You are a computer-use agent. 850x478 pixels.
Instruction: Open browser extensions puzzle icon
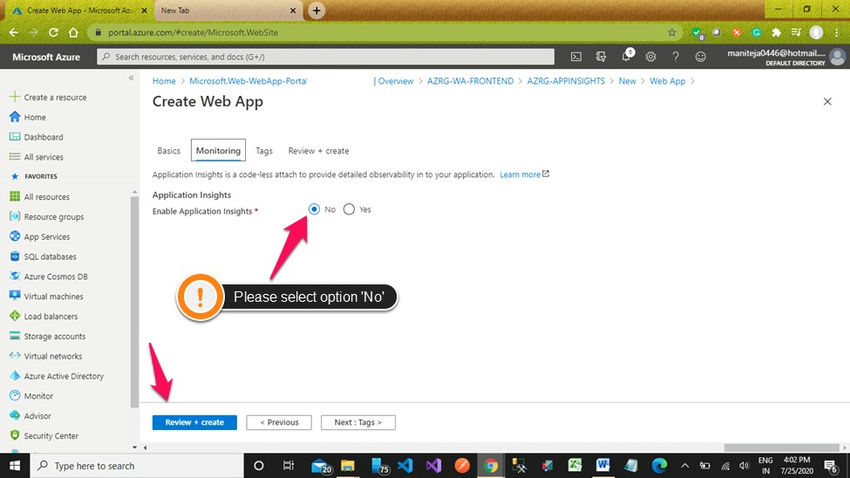pyautogui.click(x=776, y=33)
